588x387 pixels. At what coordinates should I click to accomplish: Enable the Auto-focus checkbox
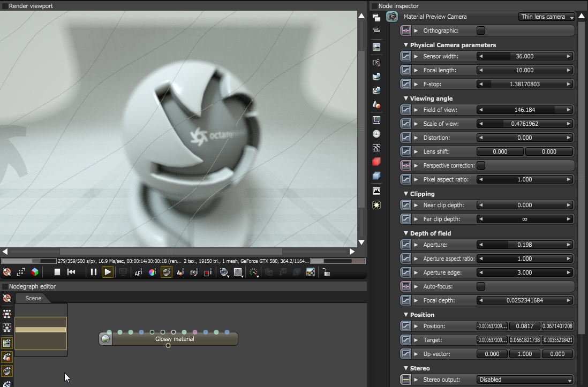tap(481, 286)
